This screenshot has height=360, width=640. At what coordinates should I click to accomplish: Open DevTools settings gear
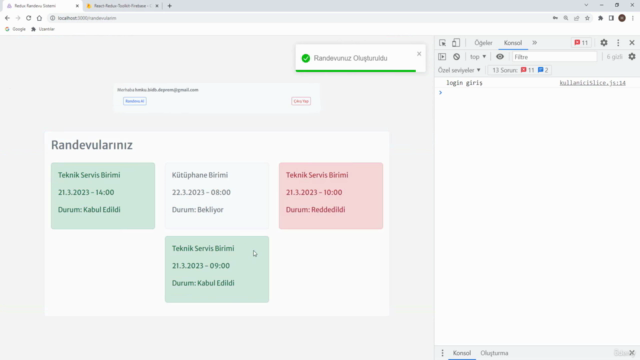(604, 42)
